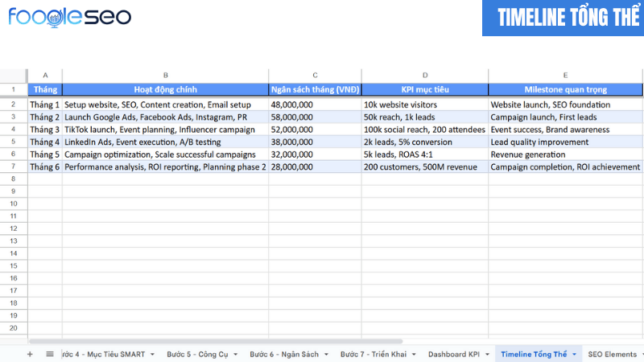Image resolution: width=644 pixels, height=362 pixels.
Task: Expand Dashboard KPI tab menu arrow
Action: click(487, 355)
